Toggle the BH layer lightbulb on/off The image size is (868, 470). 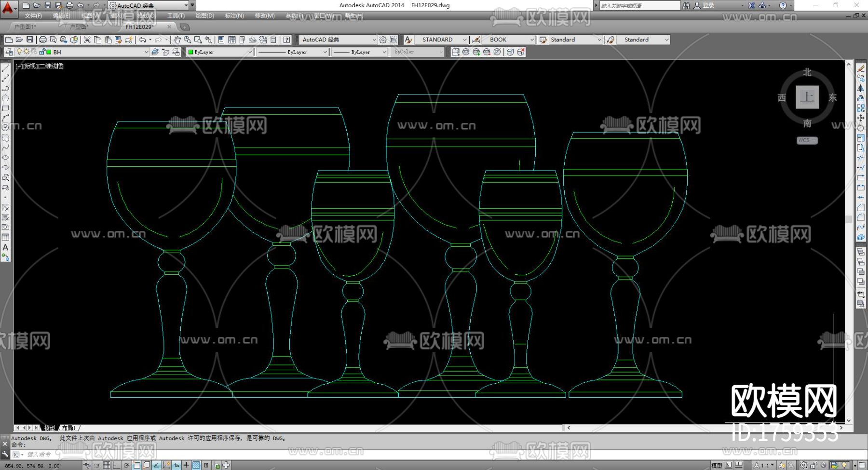19,52
